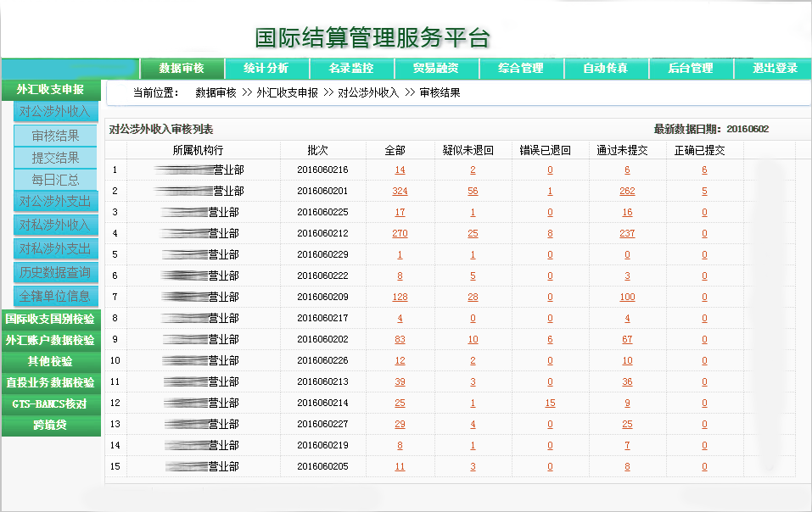The height and width of the screenshot is (512, 812).
Task: Open 错误已退回 count 15 in row 12
Action: pos(550,403)
